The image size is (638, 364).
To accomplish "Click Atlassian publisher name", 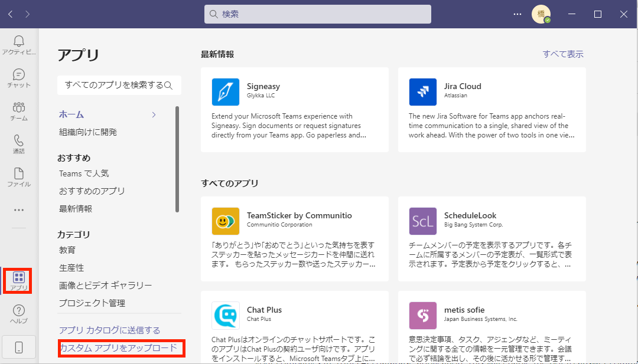I will [x=455, y=96].
